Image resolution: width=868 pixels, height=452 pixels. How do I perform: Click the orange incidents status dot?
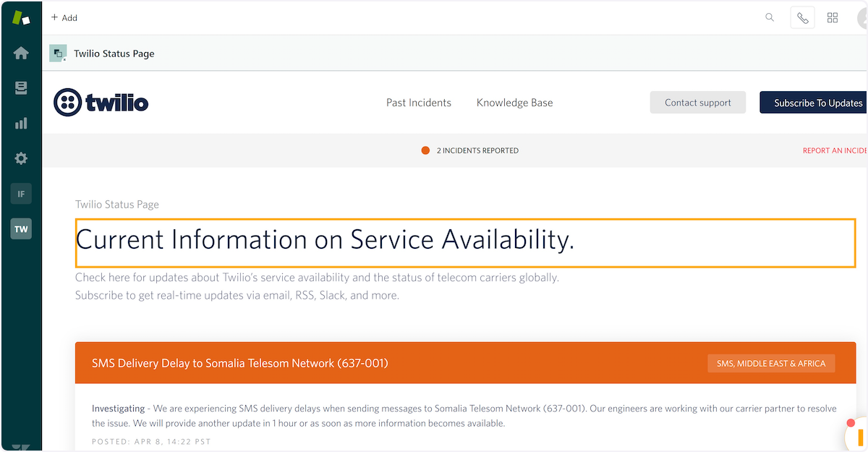(x=425, y=150)
